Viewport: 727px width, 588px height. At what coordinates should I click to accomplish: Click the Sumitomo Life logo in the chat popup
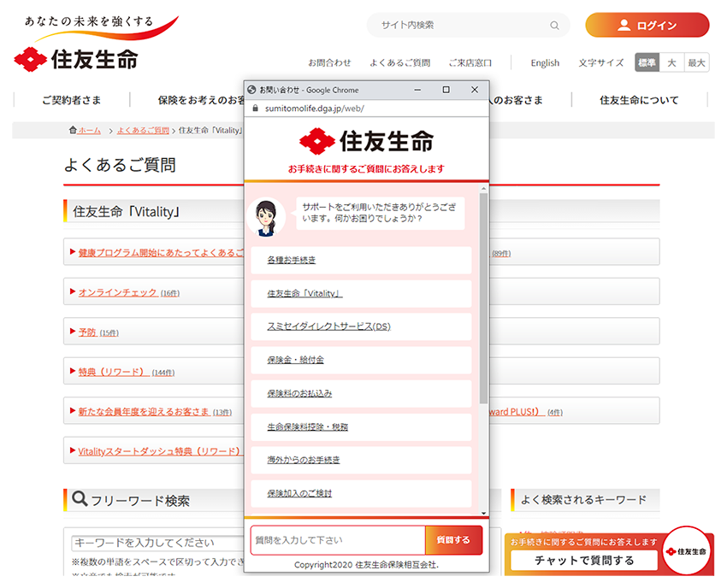click(x=366, y=141)
